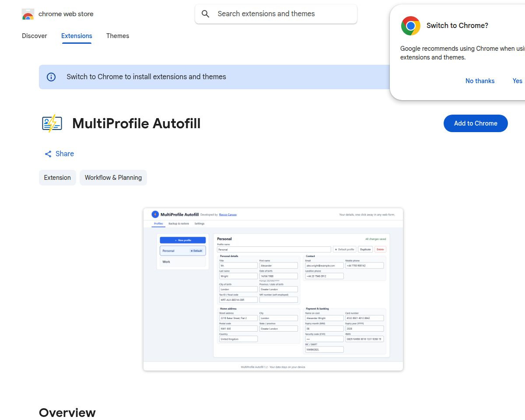
Task: Click the Share link
Action: pos(59,154)
